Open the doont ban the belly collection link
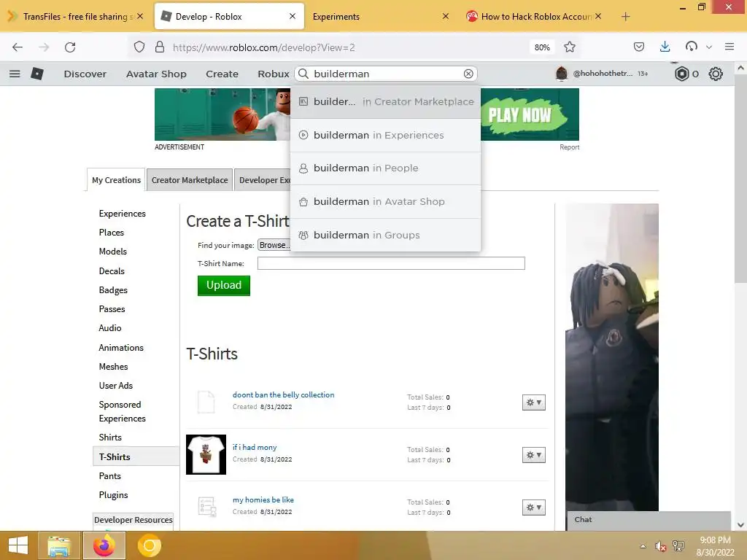This screenshot has height=560, width=747. pyautogui.click(x=284, y=394)
